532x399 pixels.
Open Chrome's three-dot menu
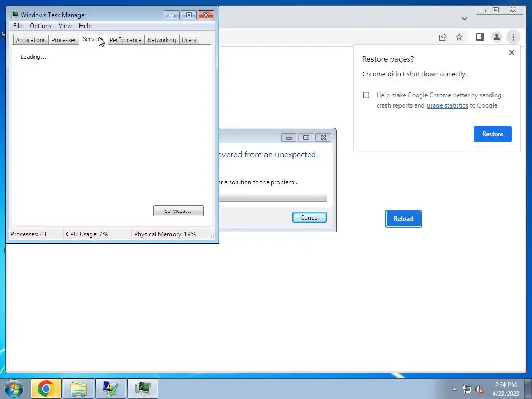click(x=513, y=37)
